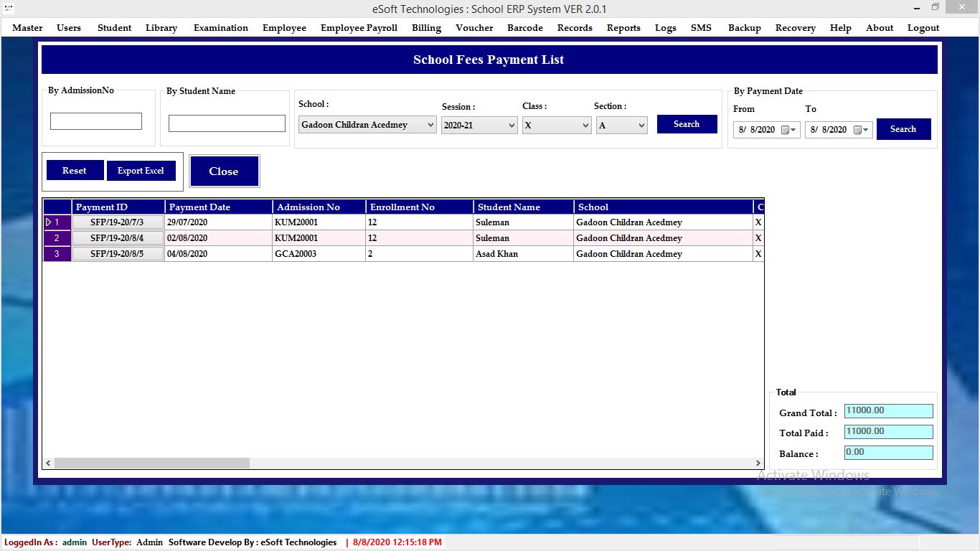980x551 pixels.
Task: Open the Student menu
Action: [x=114, y=28]
